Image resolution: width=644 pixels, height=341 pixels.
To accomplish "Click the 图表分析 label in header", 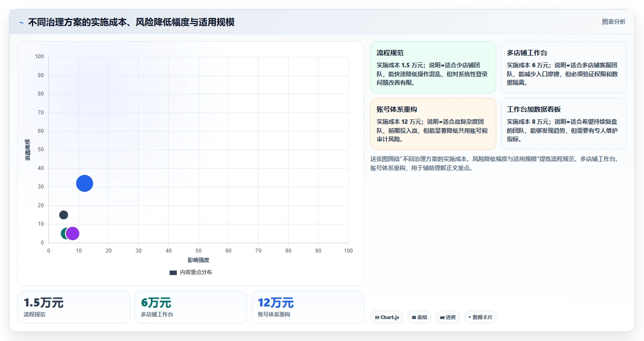I will click(613, 22).
